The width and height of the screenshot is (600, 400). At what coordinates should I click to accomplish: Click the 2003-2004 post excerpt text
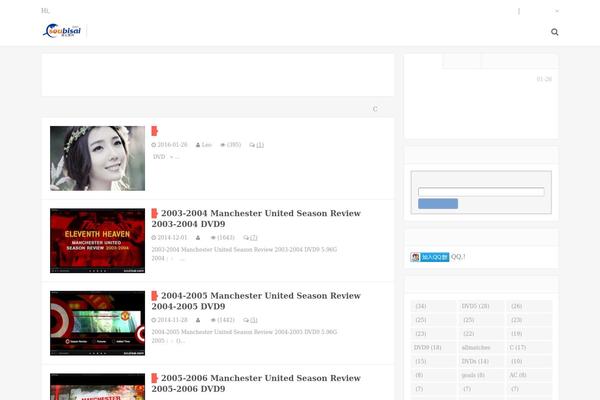point(244,254)
